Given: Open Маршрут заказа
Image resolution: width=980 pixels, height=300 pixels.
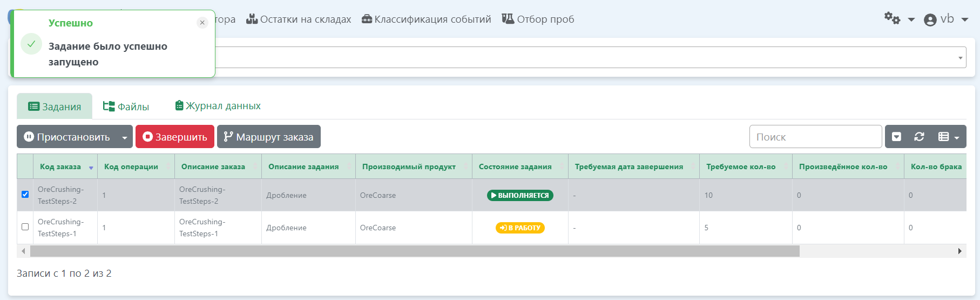Looking at the screenshot, I should (269, 137).
